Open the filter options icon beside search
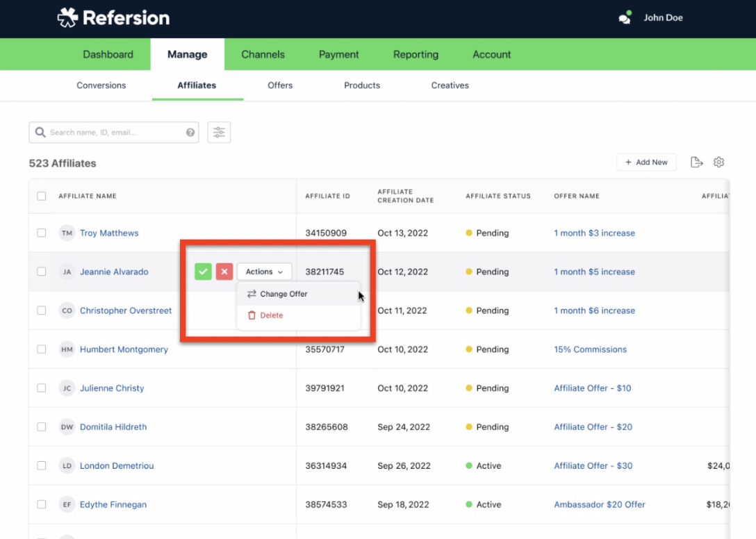 click(x=219, y=132)
